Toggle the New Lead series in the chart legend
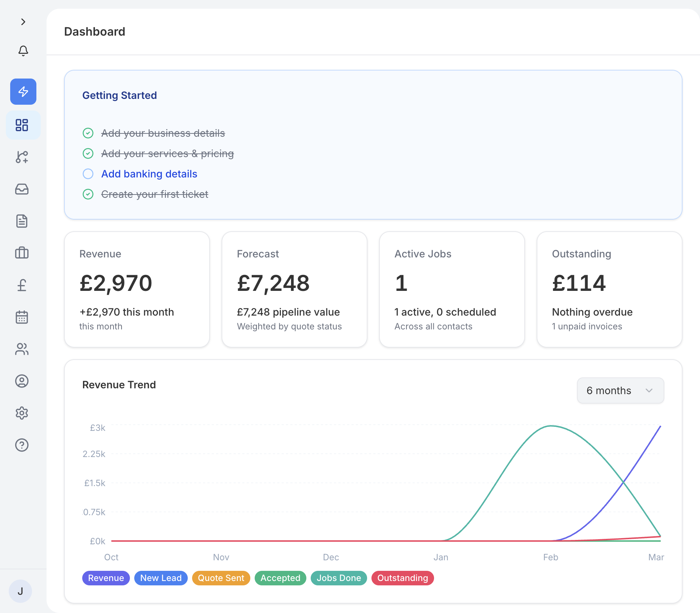The height and width of the screenshot is (613, 700). point(161,578)
